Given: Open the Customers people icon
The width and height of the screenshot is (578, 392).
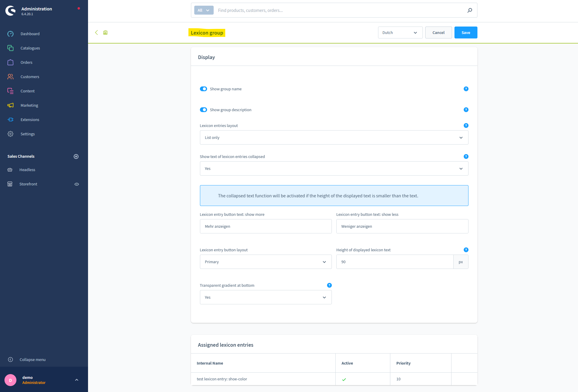Looking at the screenshot, I should pyautogui.click(x=10, y=77).
